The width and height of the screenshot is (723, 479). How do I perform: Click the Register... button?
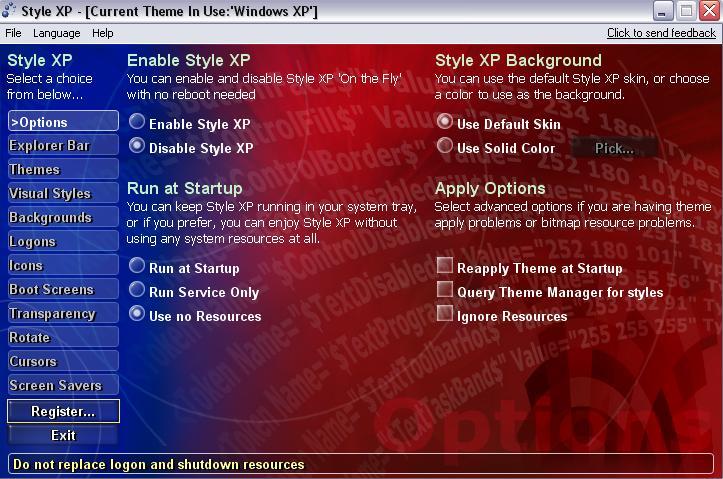click(63, 411)
